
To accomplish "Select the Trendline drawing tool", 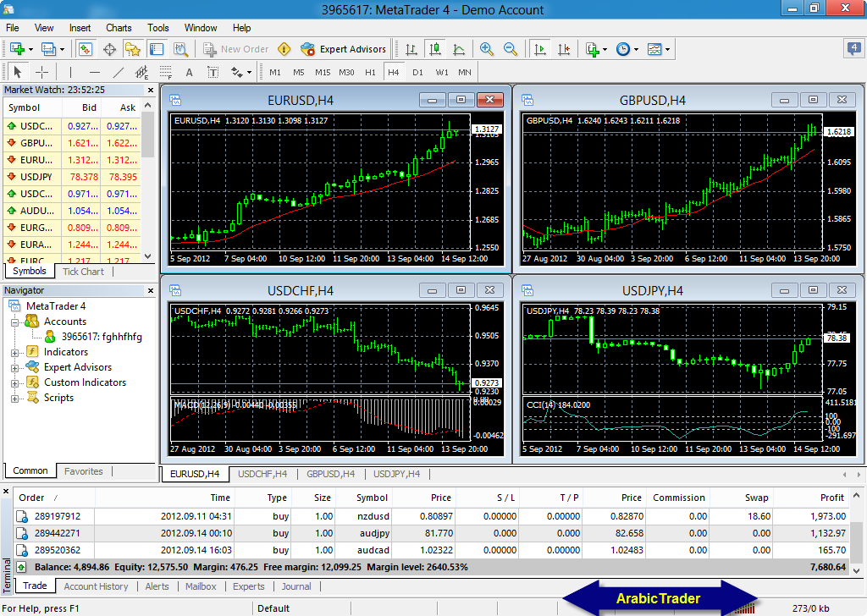I will coord(119,72).
